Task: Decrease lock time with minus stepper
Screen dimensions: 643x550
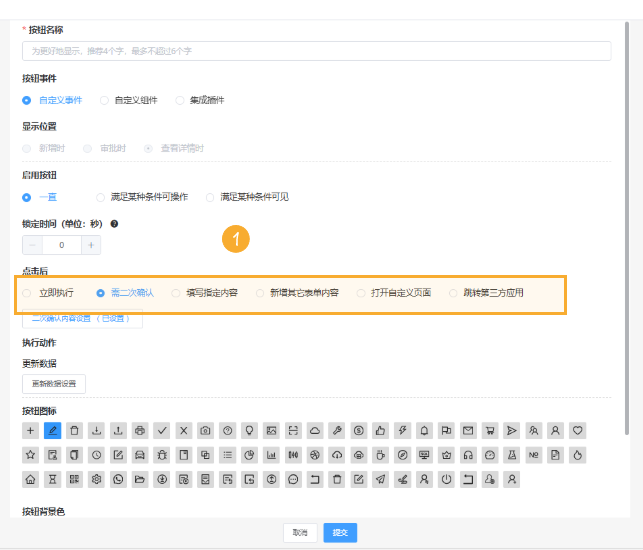Action: point(32,245)
